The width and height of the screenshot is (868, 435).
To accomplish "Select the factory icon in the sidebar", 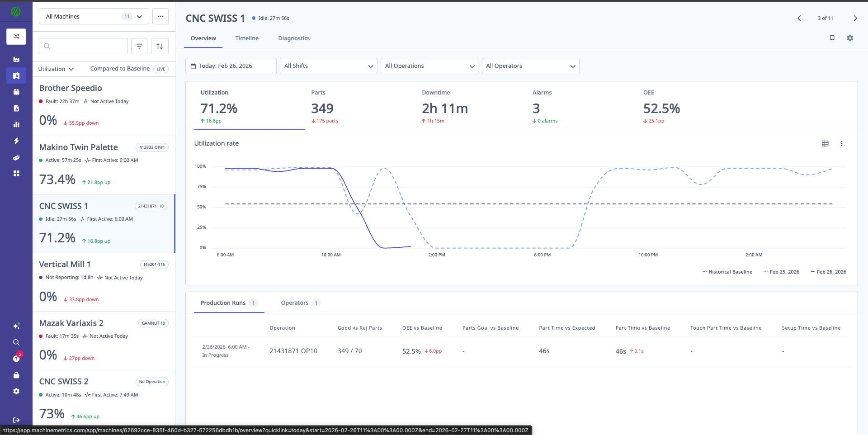I will (x=16, y=59).
